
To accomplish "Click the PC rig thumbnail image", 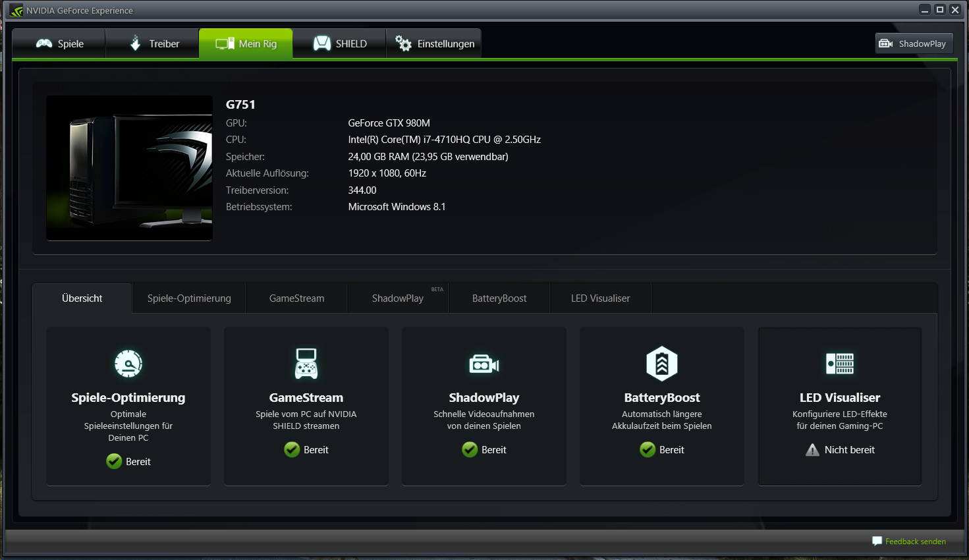I will [129, 168].
